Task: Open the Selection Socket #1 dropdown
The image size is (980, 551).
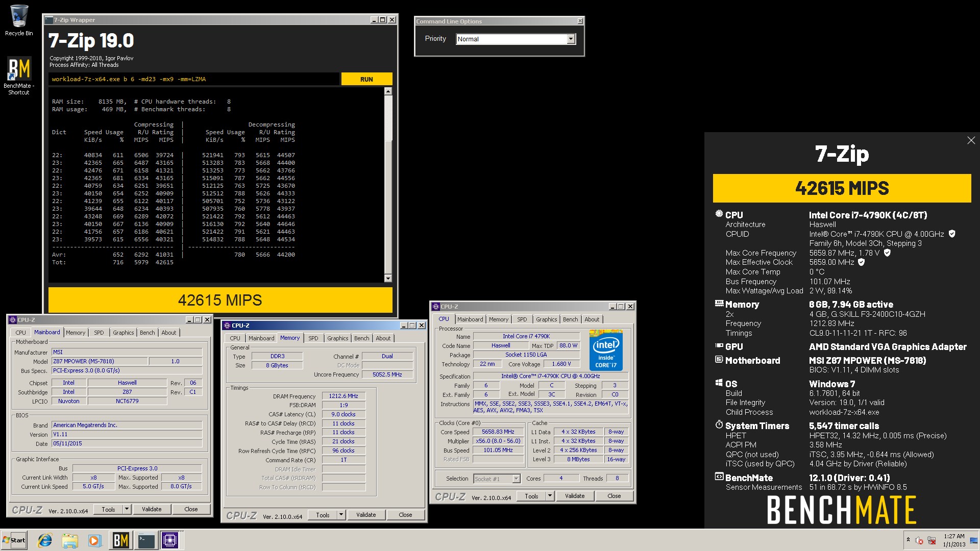Action: pyautogui.click(x=516, y=479)
